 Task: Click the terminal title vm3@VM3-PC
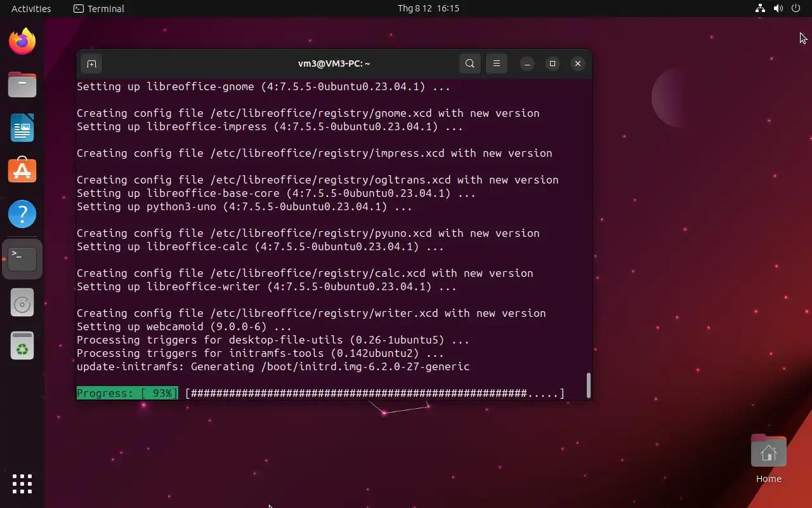pyautogui.click(x=334, y=63)
